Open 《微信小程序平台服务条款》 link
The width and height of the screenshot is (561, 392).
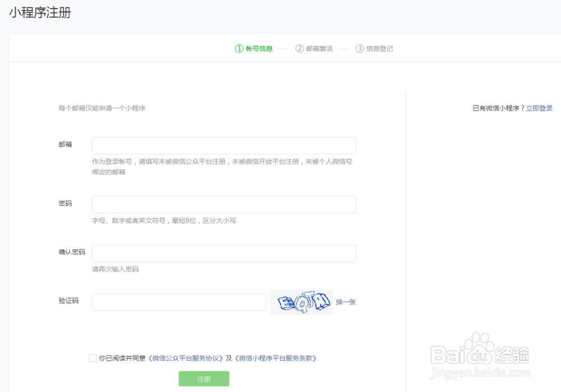point(275,358)
